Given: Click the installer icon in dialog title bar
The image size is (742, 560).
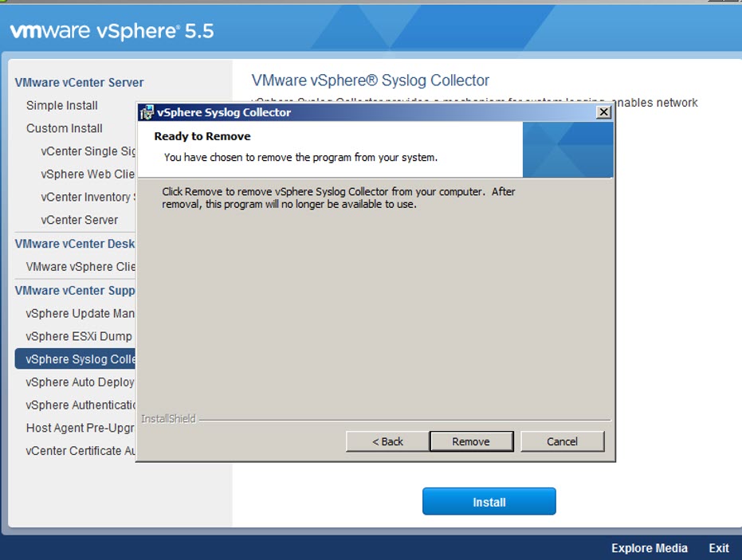Looking at the screenshot, I should coord(147,112).
